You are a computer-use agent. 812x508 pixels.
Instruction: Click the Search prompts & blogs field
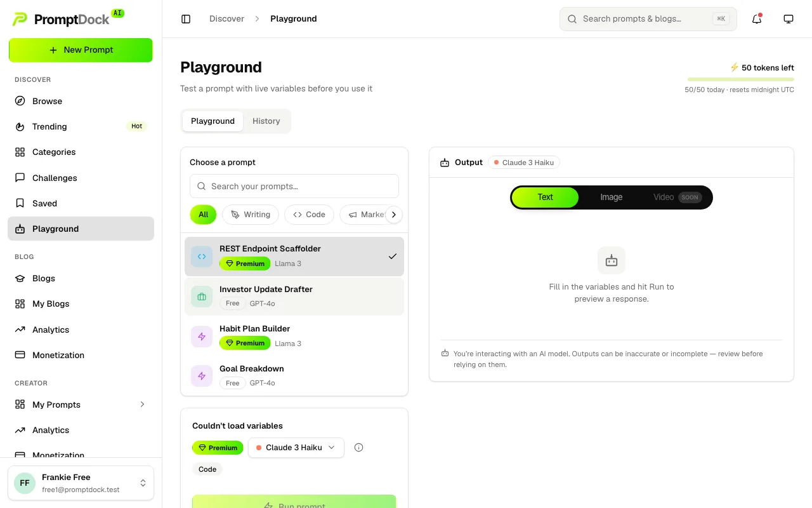(x=648, y=19)
